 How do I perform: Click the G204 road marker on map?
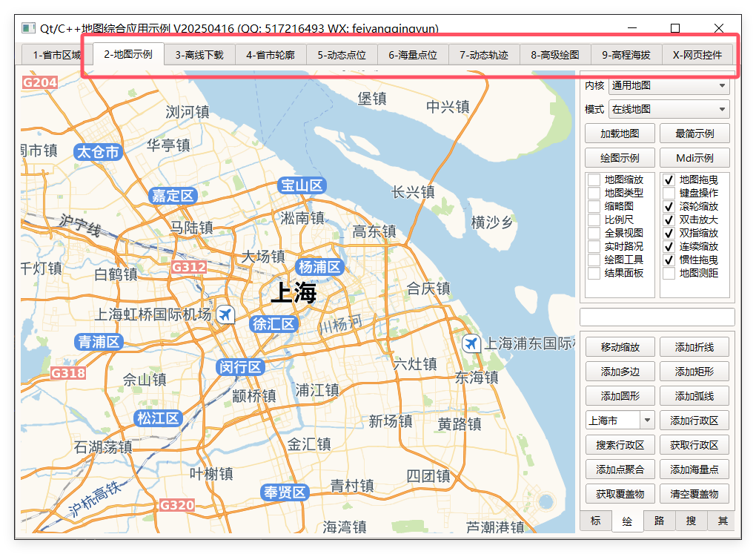[x=39, y=82]
